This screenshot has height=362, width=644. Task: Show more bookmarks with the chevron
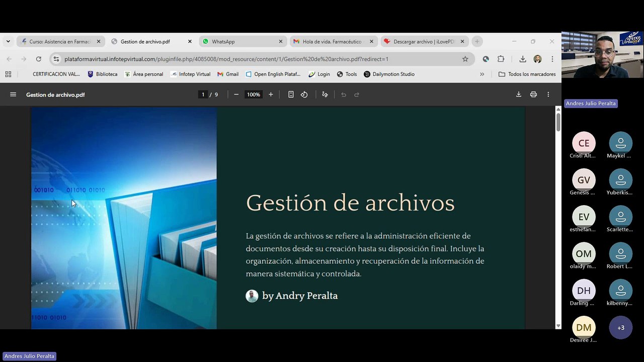482,74
